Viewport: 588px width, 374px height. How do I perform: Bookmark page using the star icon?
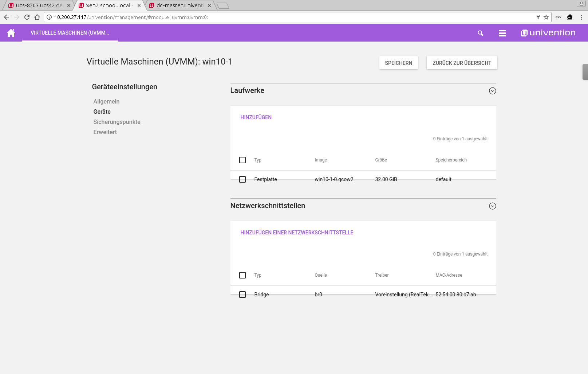[x=546, y=17]
